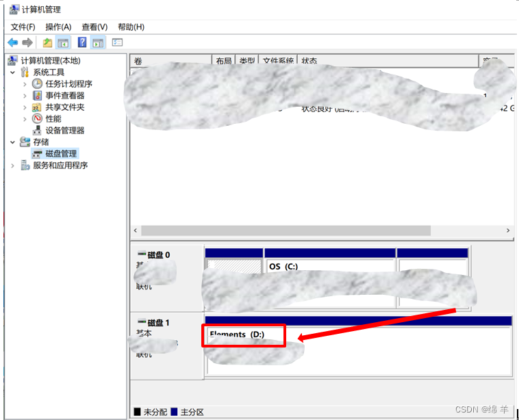Select 性能 in the tree

[53, 118]
